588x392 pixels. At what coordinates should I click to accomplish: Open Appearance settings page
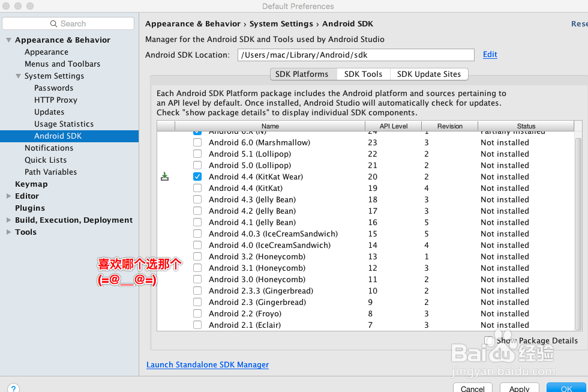(47, 52)
